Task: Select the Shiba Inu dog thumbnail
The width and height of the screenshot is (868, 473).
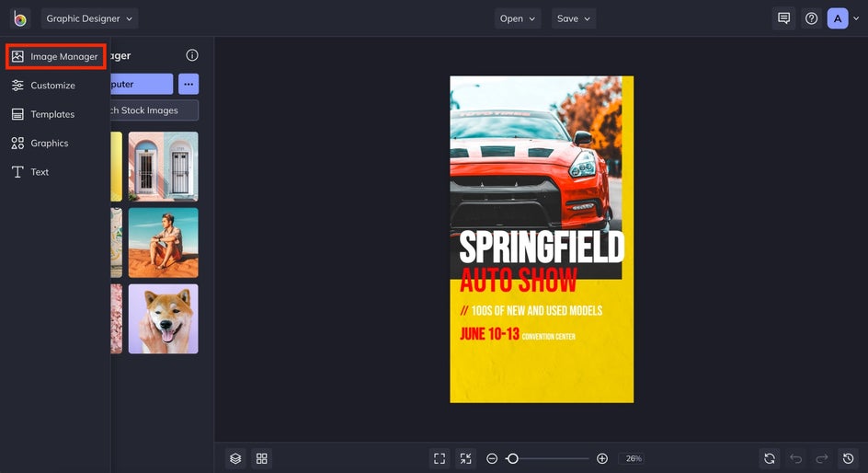Action: [x=164, y=319]
